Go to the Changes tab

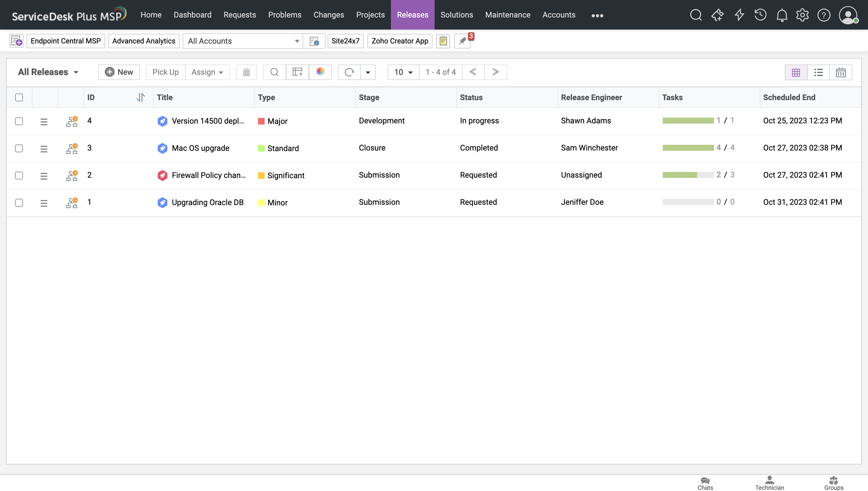pyautogui.click(x=329, y=15)
